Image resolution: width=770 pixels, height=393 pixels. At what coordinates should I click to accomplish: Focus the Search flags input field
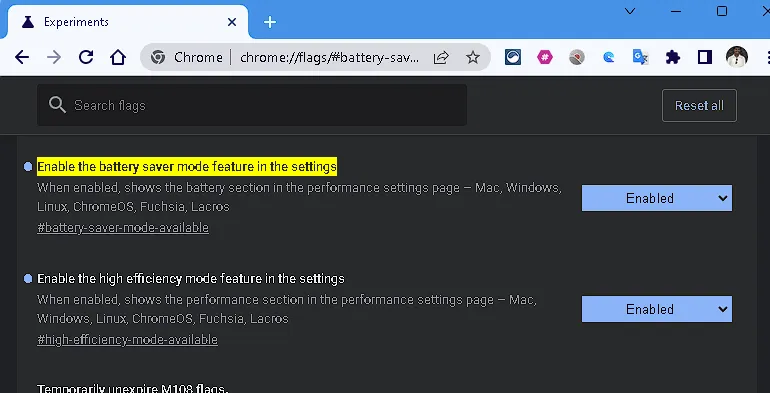click(x=252, y=105)
